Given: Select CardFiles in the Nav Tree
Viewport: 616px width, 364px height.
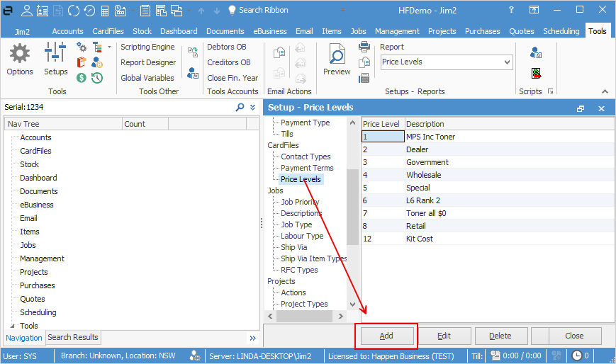Looking at the screenshot, I should [35, 151].
